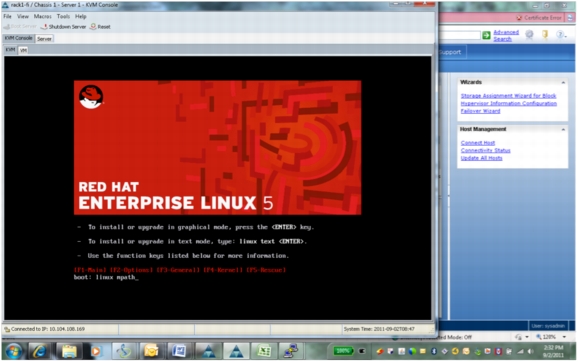Switch to the KVM Console tab
This screenshot has height=362, width=578.
tap(18, 38)
